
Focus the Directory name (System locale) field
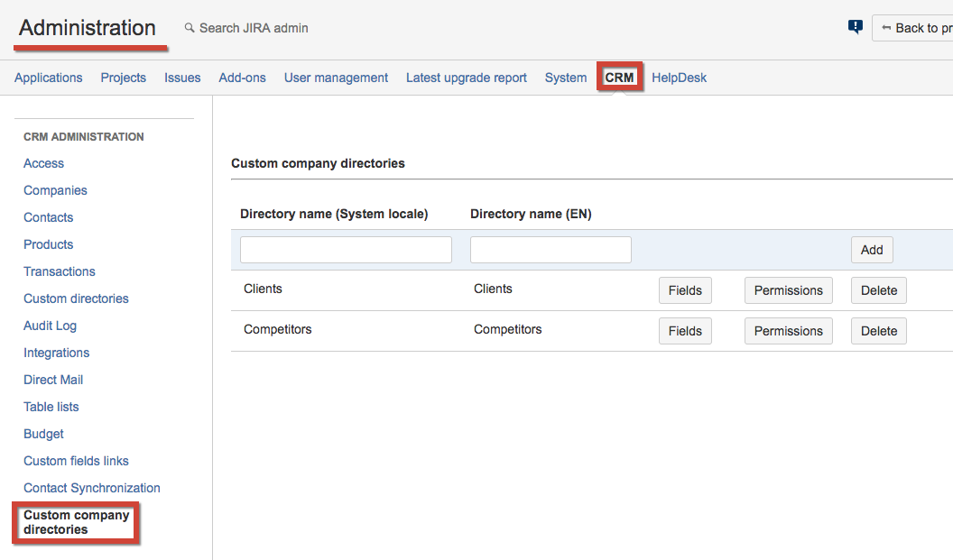(x=346, y=250)
